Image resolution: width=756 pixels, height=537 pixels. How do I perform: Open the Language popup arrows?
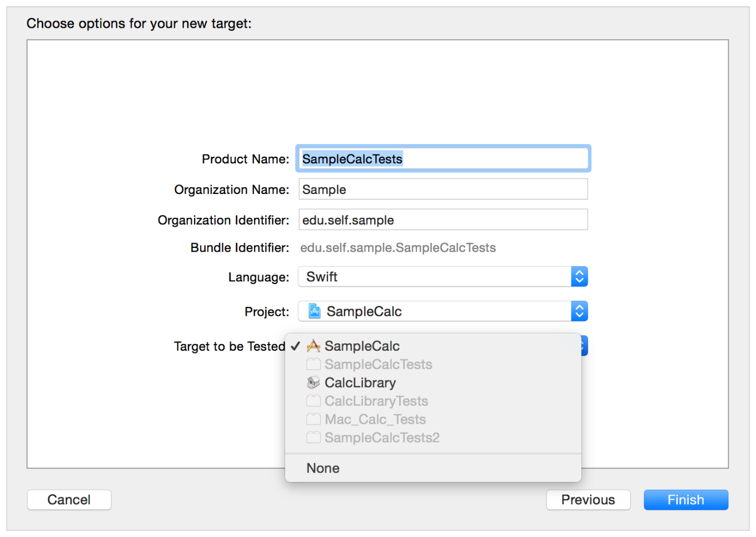579,277
